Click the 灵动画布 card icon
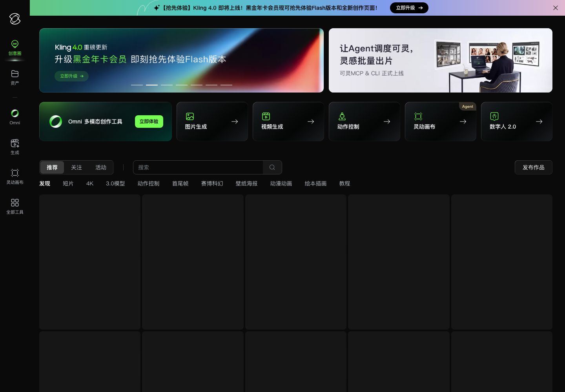565x392 pixels. coord(418,116)
